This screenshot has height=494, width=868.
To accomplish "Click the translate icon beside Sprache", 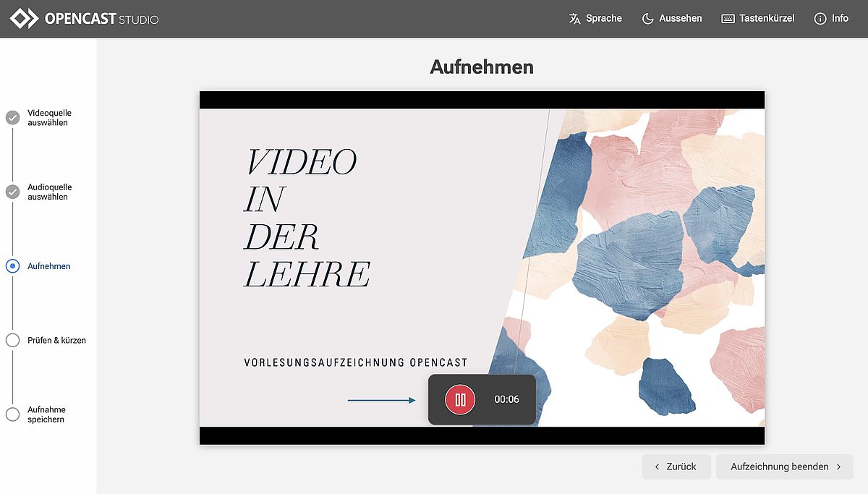I will coord(575,19).
